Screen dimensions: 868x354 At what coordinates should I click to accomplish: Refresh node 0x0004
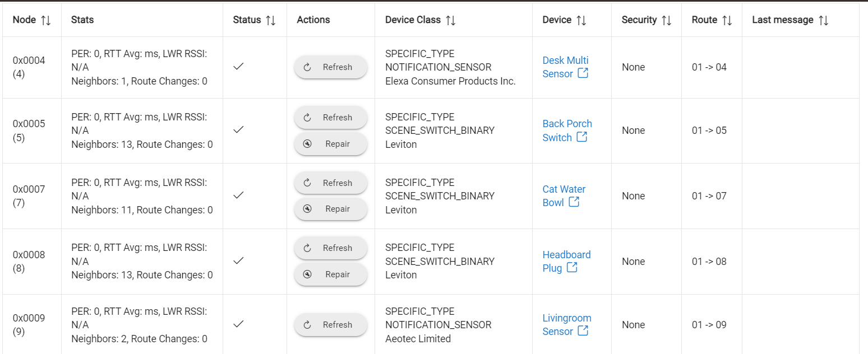click(331, 67)
